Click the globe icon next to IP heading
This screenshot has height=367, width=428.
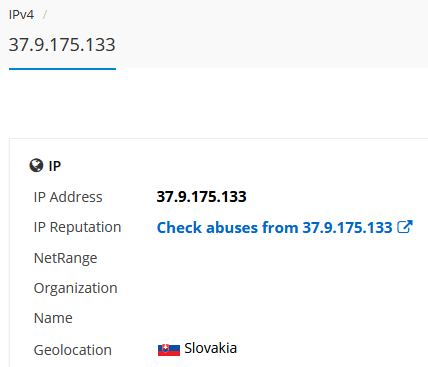(36, 165)
